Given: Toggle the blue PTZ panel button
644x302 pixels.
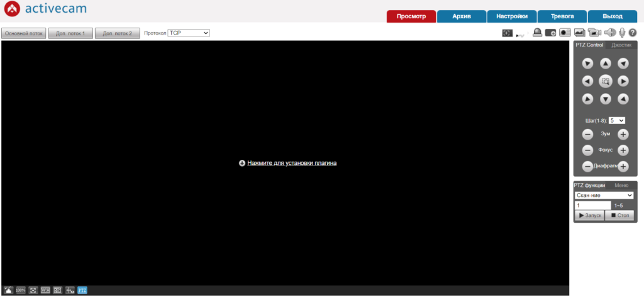Looking at the screenshot, I should tap(82, 290).
